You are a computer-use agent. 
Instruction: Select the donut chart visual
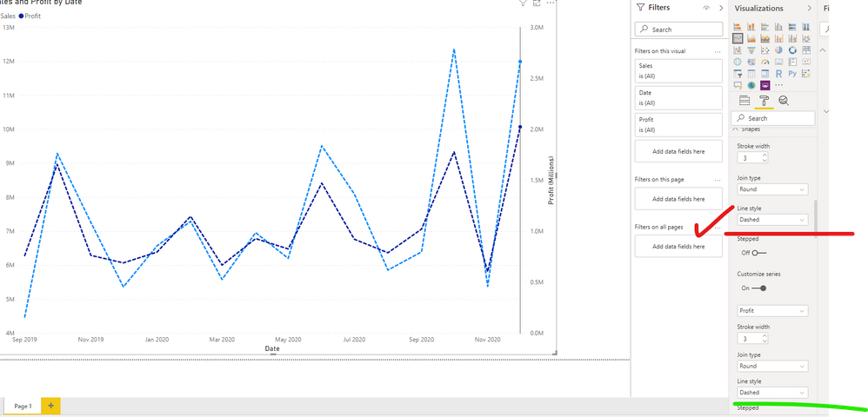tap(792, 50)
